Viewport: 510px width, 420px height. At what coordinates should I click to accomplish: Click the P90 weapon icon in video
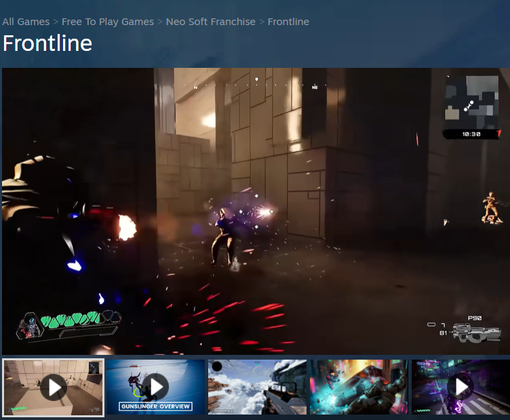[x=473, y=332]
